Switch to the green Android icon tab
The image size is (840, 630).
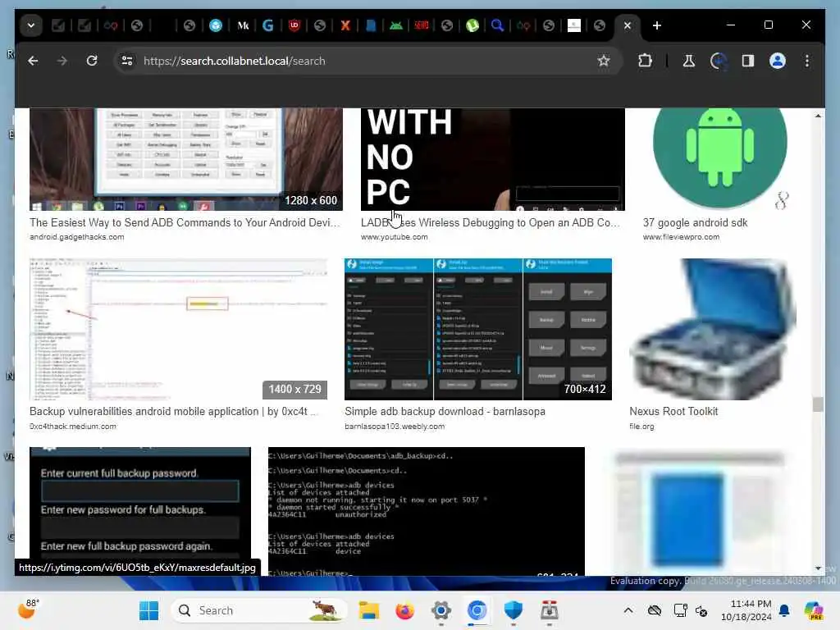(x=396, y=25)
